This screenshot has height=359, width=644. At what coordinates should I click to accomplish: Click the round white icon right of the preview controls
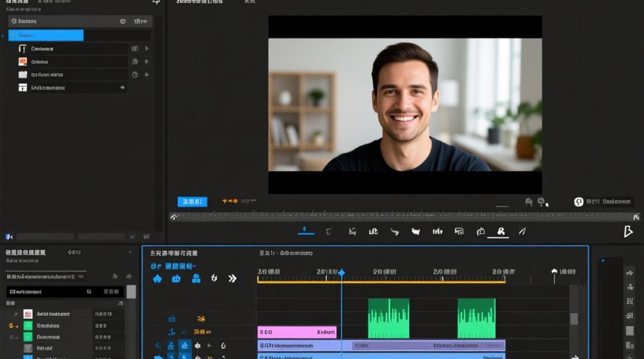click(578, 202)
